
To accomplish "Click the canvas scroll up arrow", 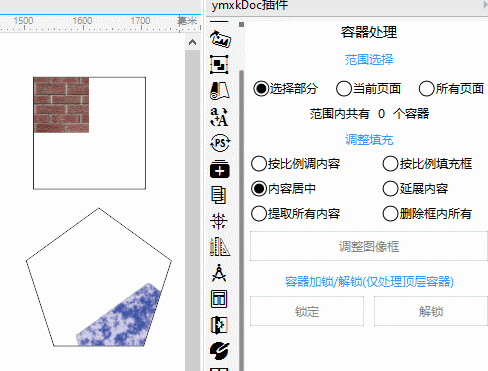I will coord(192,42).
